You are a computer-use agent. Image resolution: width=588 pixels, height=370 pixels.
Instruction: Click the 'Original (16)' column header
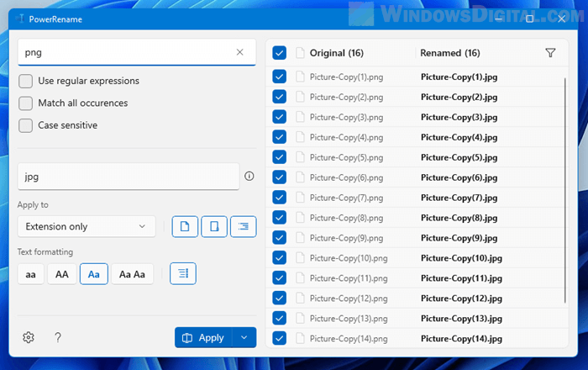(336, 53)
